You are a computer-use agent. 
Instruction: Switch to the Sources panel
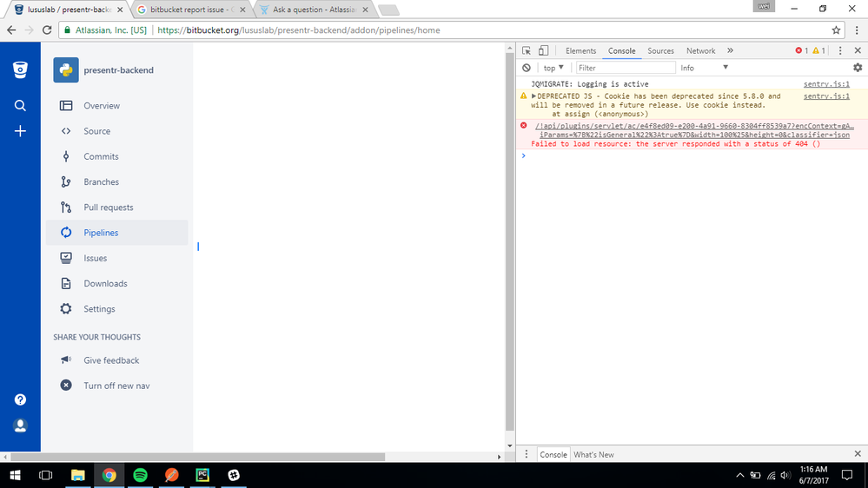coord(660,51)
